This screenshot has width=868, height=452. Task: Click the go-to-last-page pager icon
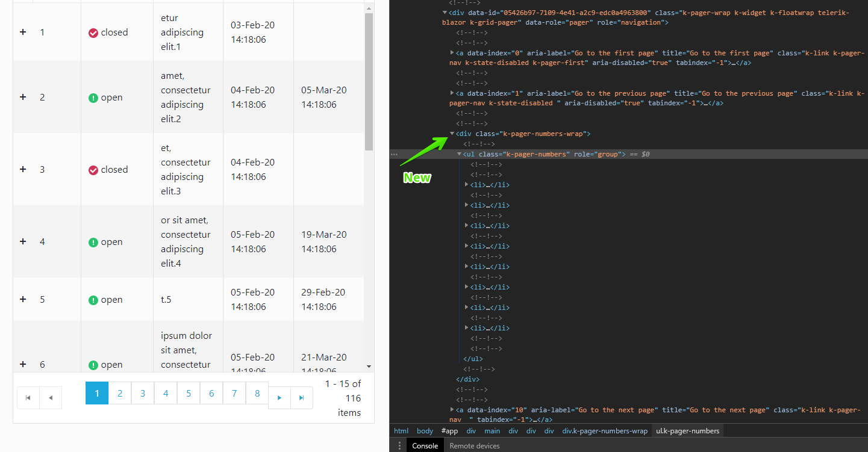[x=301, y=397]
